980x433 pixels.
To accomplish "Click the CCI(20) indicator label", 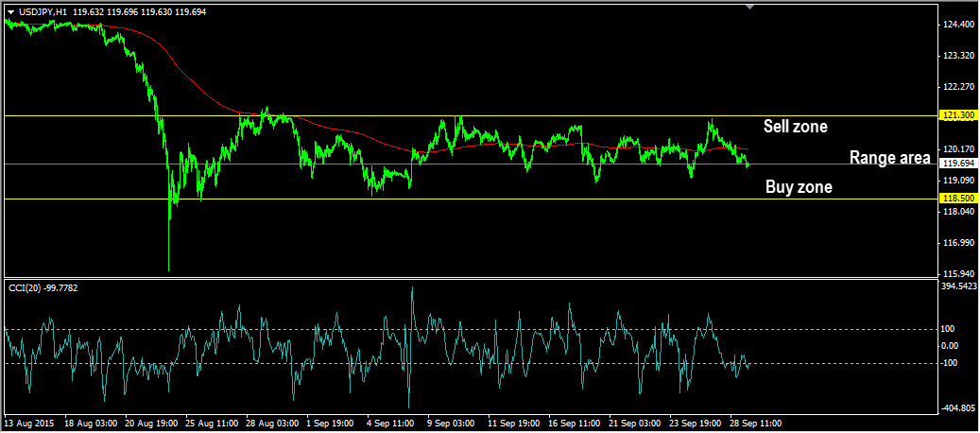I will pyautogui.click(x=42, y=287).
